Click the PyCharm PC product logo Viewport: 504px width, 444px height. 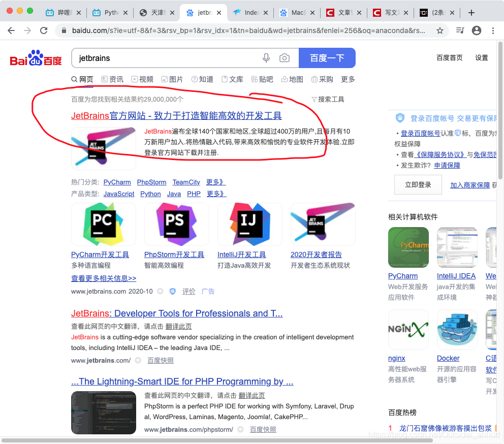click(x=103, y=224)
